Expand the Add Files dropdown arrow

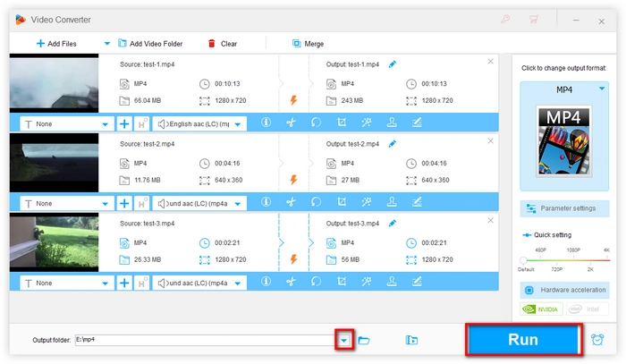coord(106,44)
